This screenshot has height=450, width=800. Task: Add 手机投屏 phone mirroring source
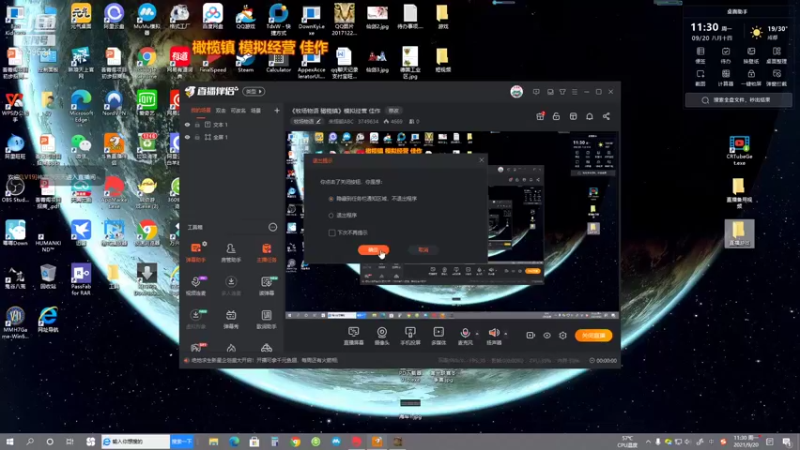pos(410,336)
